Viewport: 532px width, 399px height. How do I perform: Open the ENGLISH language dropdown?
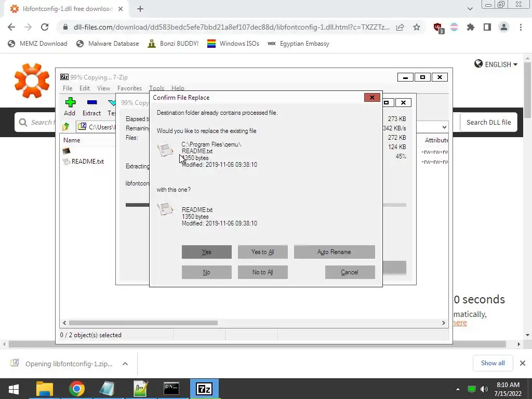coord(496,64)
